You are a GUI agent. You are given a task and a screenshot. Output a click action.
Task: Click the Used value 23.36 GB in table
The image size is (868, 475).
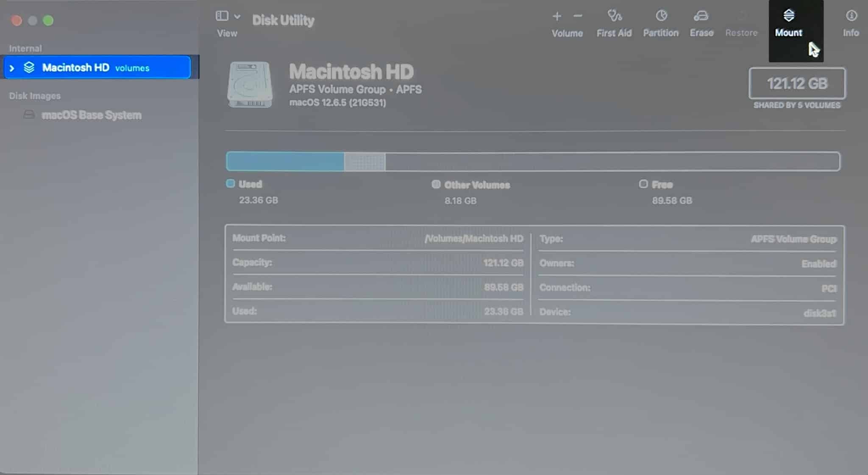pyautogui.click(x=504, y=311)
